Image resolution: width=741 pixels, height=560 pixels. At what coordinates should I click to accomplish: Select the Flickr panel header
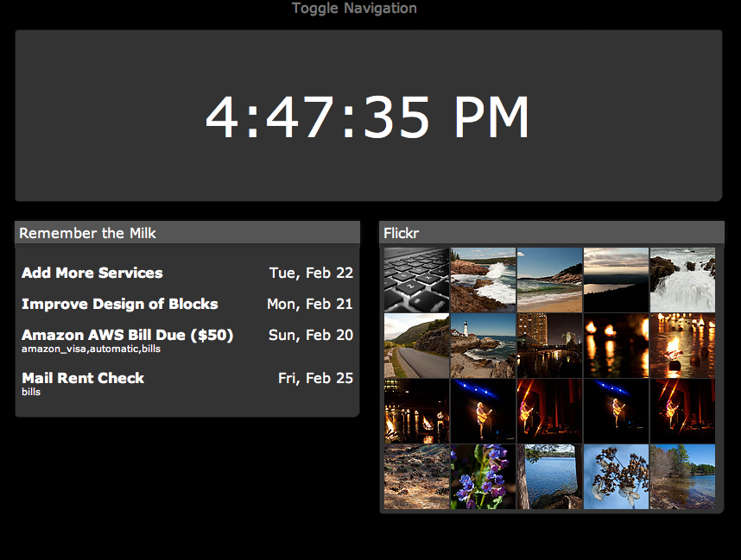(x=552, y=233)
